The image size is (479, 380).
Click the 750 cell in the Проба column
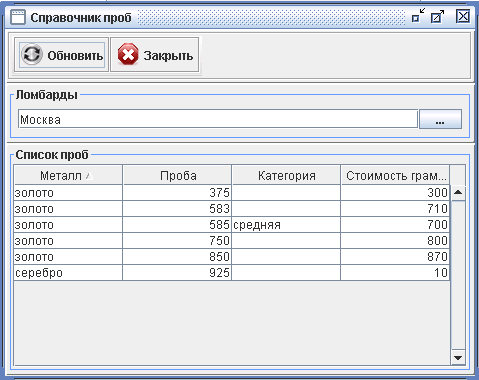point(177,241)
